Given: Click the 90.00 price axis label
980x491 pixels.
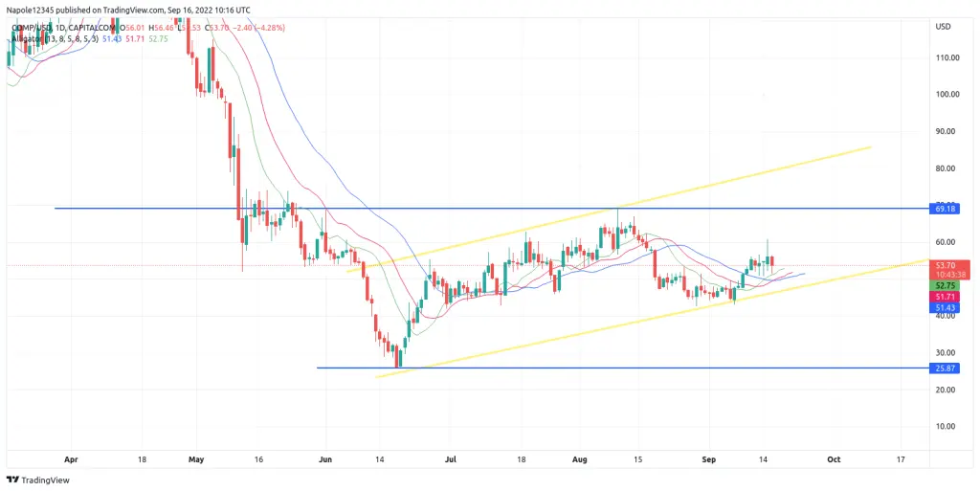Looking at the screenshot, I should click(946, 131).
